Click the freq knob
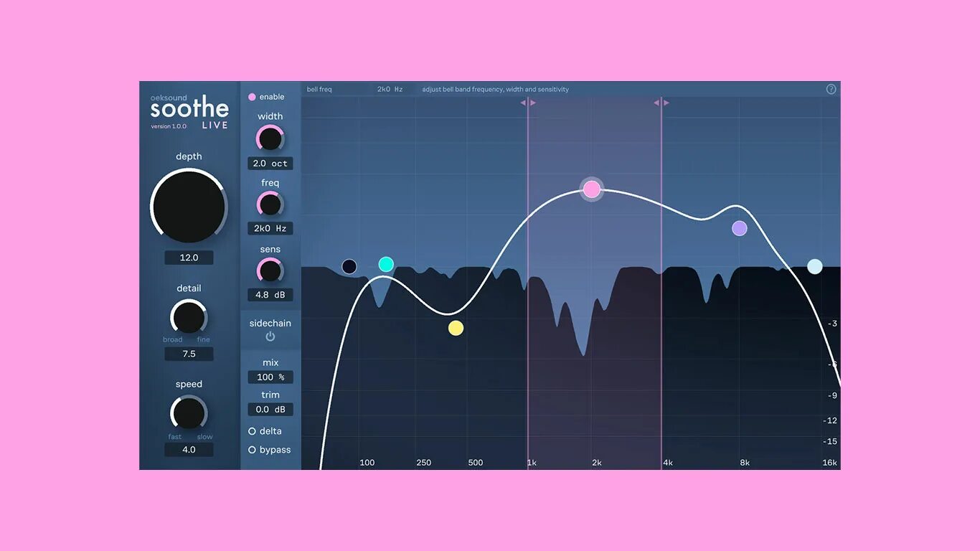Screen dimensions: 980x551 click(x=270, y=204)
